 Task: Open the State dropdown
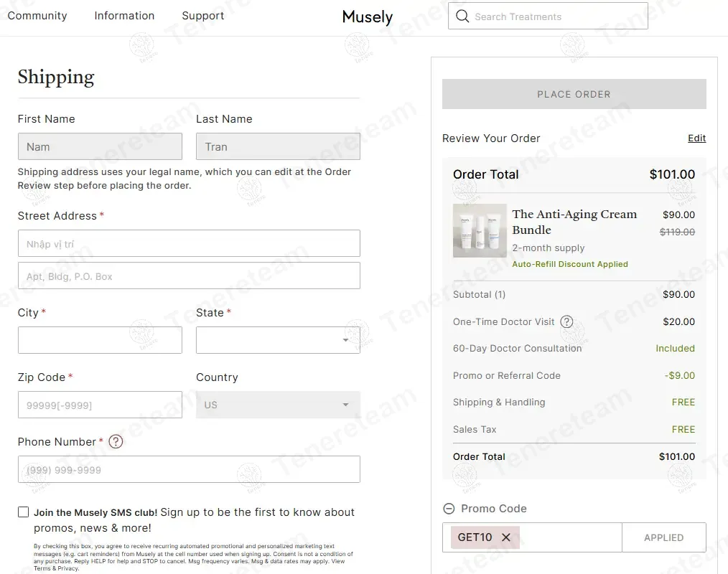pyautogui.click(x=278, y=340)
